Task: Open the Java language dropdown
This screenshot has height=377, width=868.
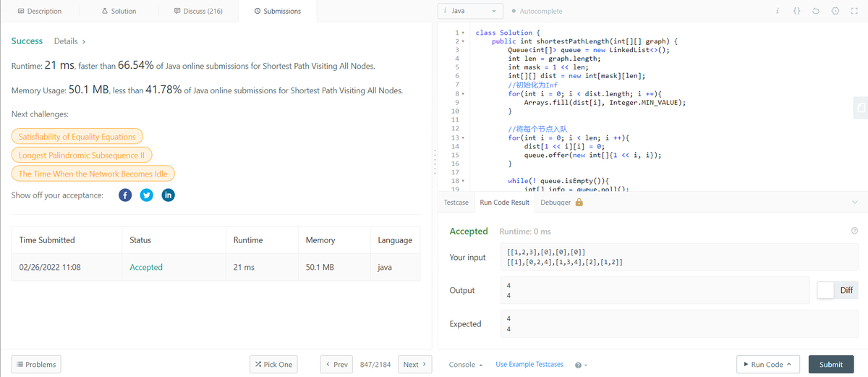Action: 471,12
